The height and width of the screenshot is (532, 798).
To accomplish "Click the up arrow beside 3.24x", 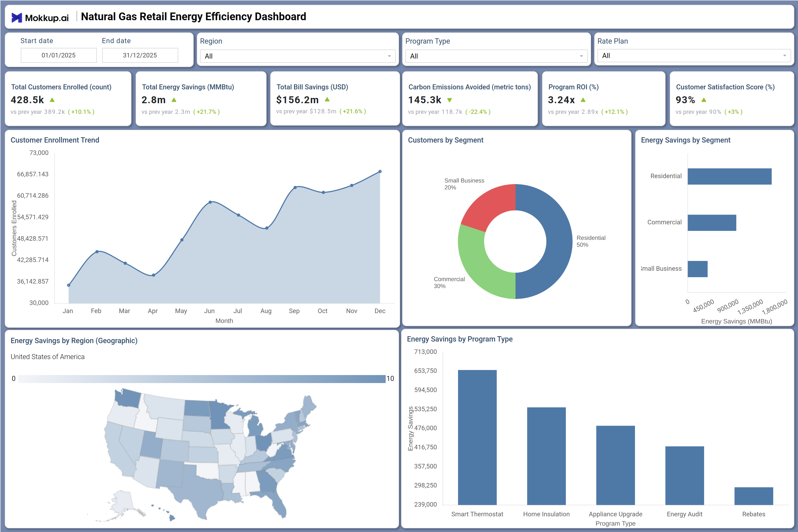I will [583, 100].
